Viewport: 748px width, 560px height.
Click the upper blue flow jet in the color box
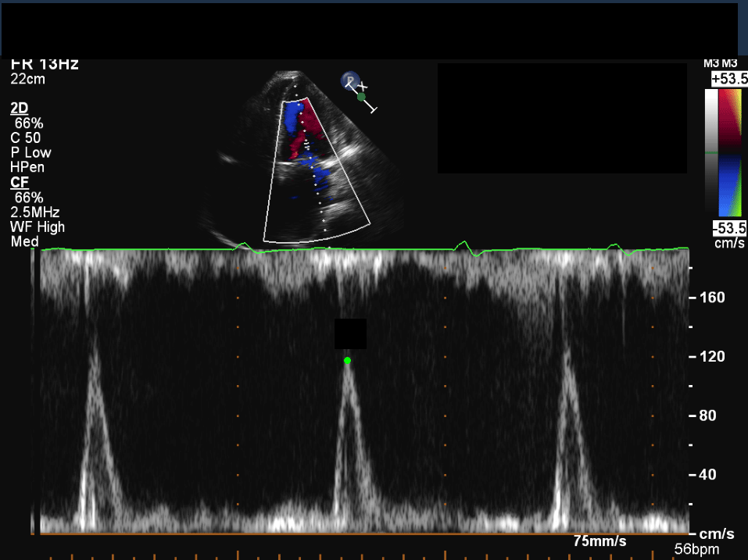[291, 117]
